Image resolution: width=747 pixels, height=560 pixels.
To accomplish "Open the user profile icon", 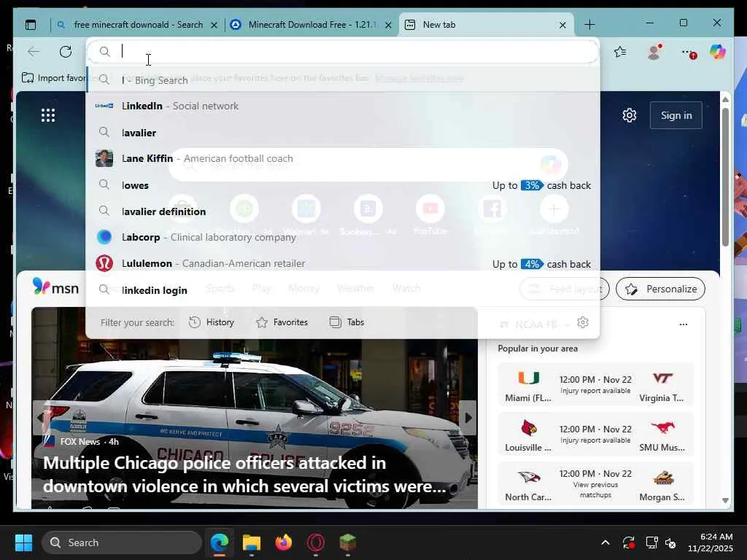I will click(x=654, y=52).
